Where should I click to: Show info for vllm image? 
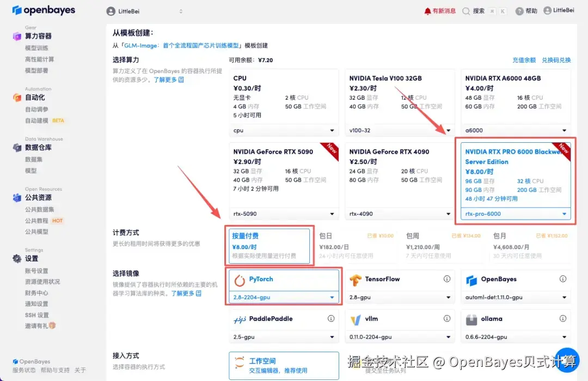pos(447,318)
